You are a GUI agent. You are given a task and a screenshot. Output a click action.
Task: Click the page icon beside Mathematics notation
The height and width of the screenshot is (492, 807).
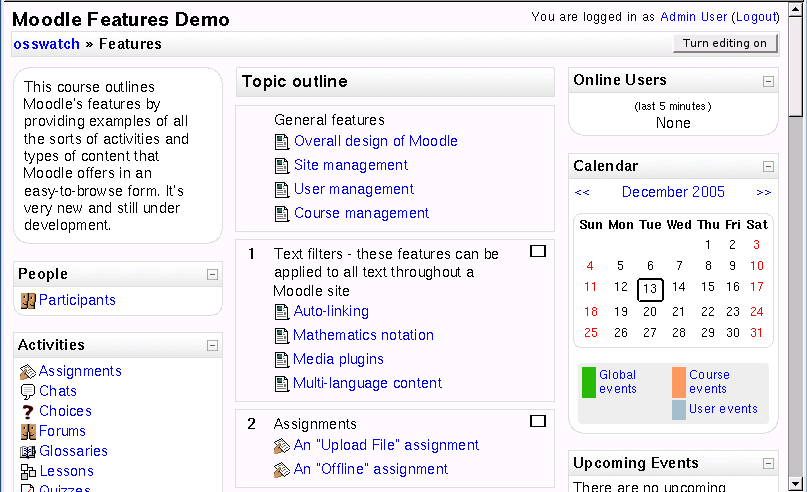(282, 336)
